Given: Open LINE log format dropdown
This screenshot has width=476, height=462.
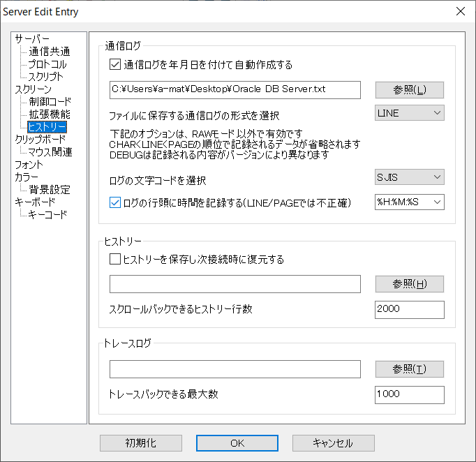Looking at the screenshot, I should [x=410, y=113].
